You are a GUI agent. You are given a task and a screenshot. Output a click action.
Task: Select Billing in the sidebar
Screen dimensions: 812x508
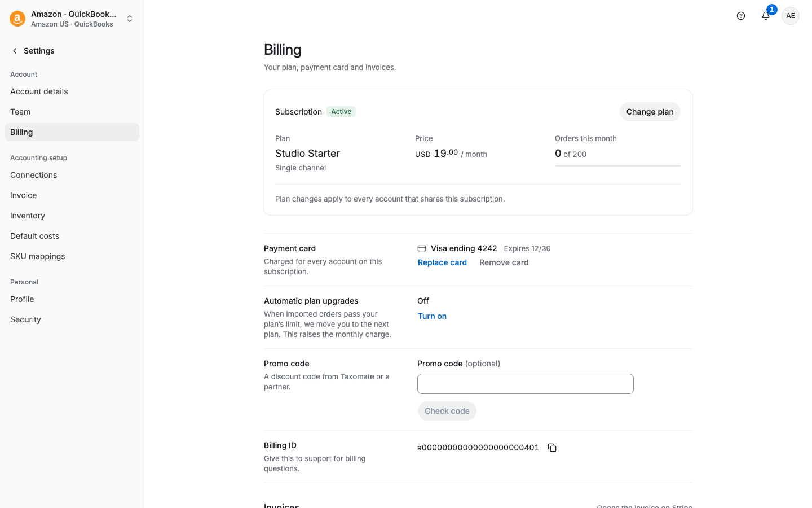click(x=72, y=132)
